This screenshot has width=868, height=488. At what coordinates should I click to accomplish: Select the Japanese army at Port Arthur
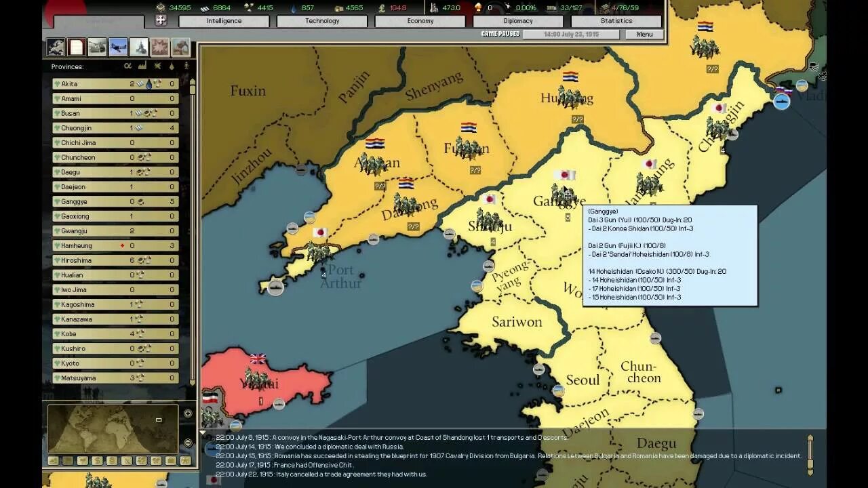(319, 251)
